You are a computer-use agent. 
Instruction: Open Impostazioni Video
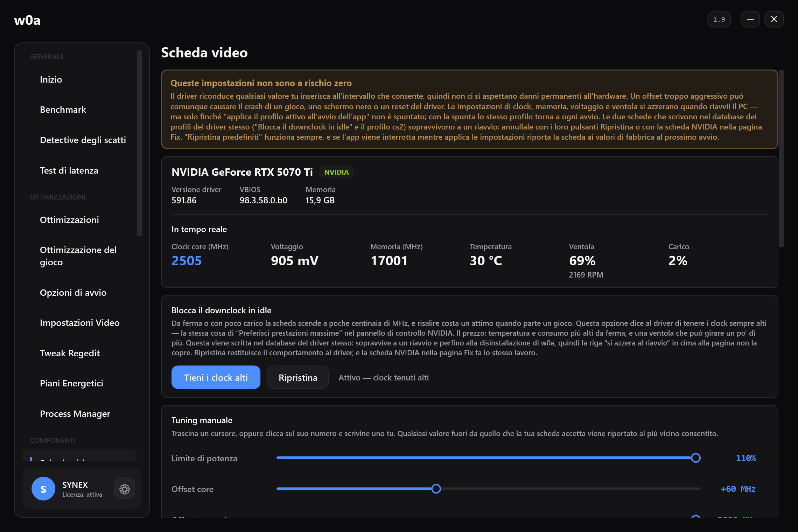79,323
